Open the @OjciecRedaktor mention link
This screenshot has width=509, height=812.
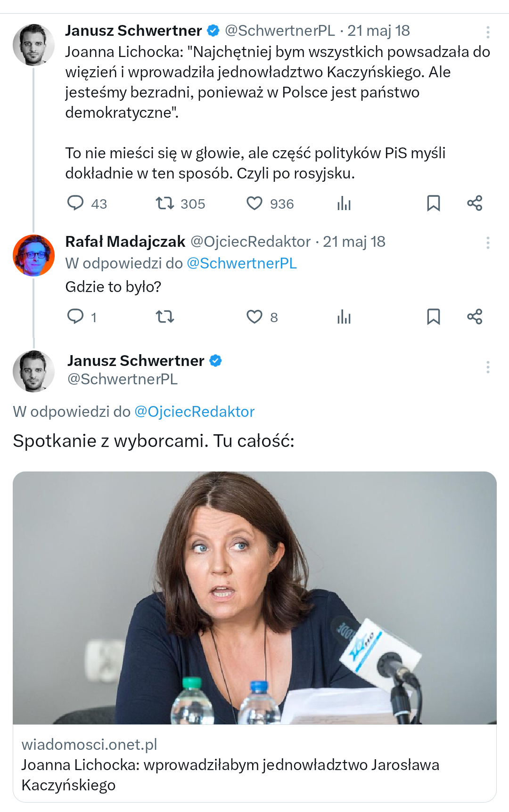(x=194, y=412)
